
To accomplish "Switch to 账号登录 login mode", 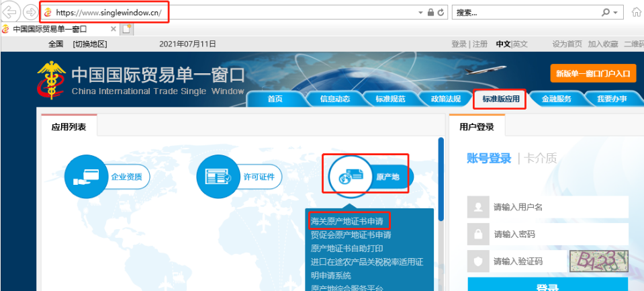I will point(489,158).
